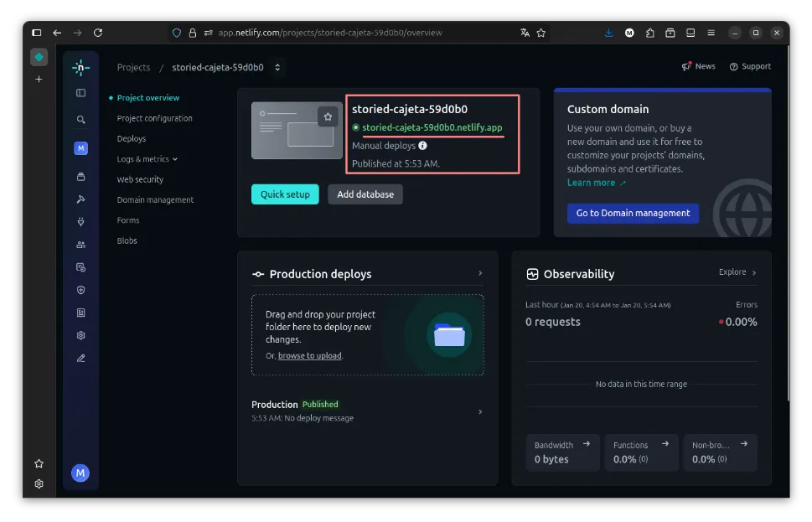
Task: Open the storied-cajeta-59d0b0.netlify.app link
Action: [x=432, y=127]
